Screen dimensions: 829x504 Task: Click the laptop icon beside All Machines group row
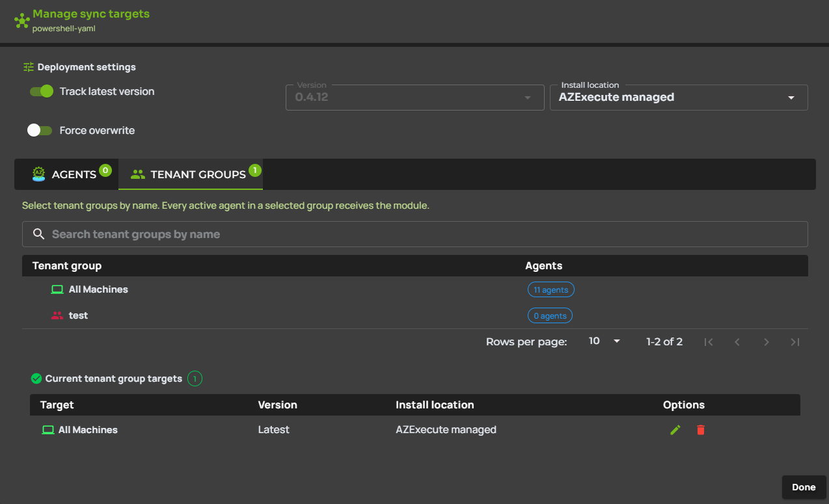57,289
